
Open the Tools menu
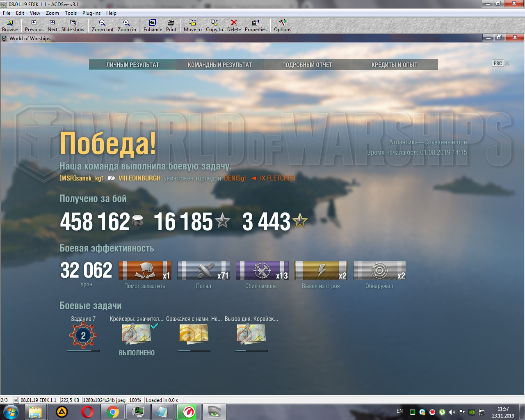71,13
